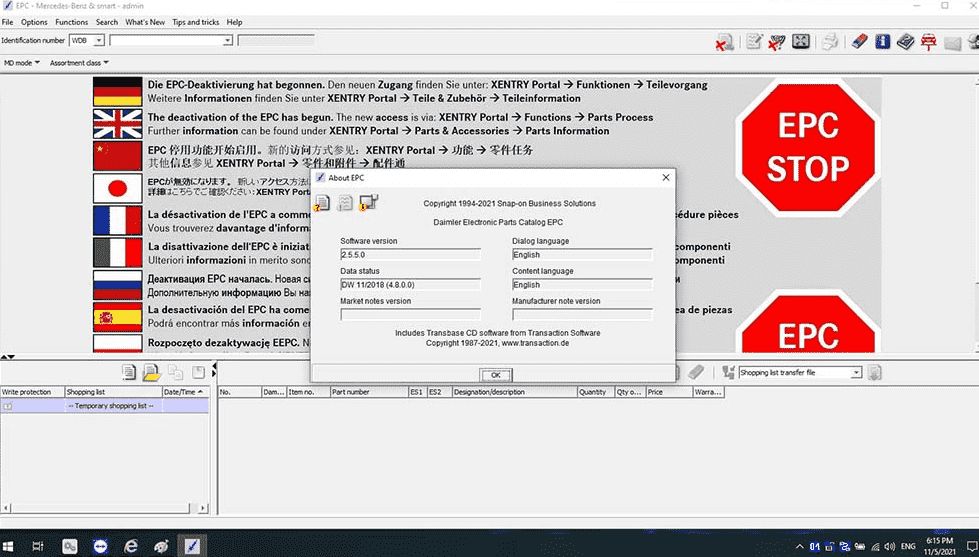Click the Quantity column header
The width and height of the screenshot is (979, 557).
(x=596, y=392)
